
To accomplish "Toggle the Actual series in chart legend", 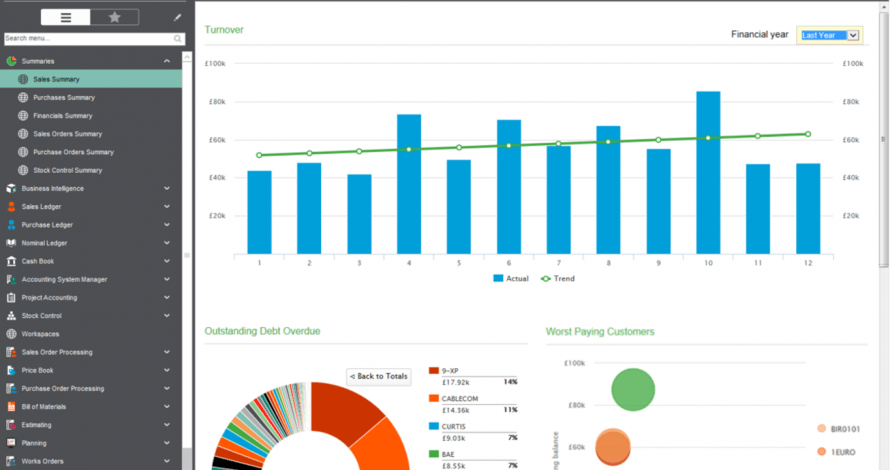I will (x=511, y=279).
